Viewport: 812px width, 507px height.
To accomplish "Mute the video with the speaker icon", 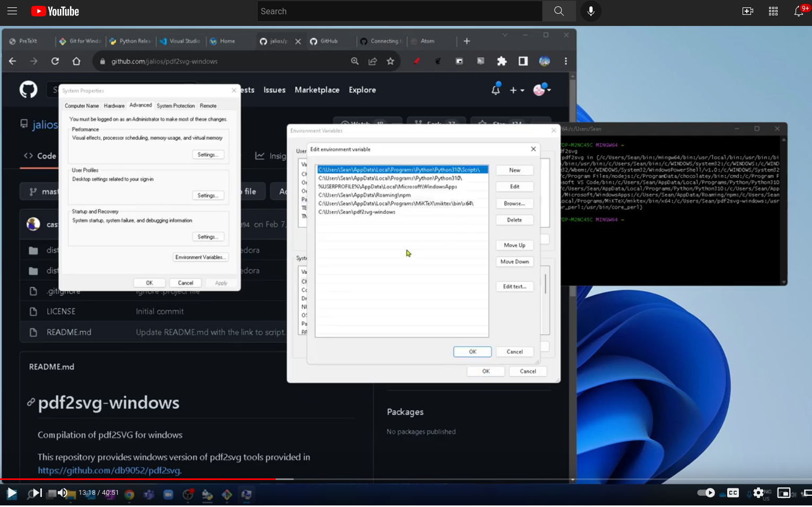I will tap(63, 493).
